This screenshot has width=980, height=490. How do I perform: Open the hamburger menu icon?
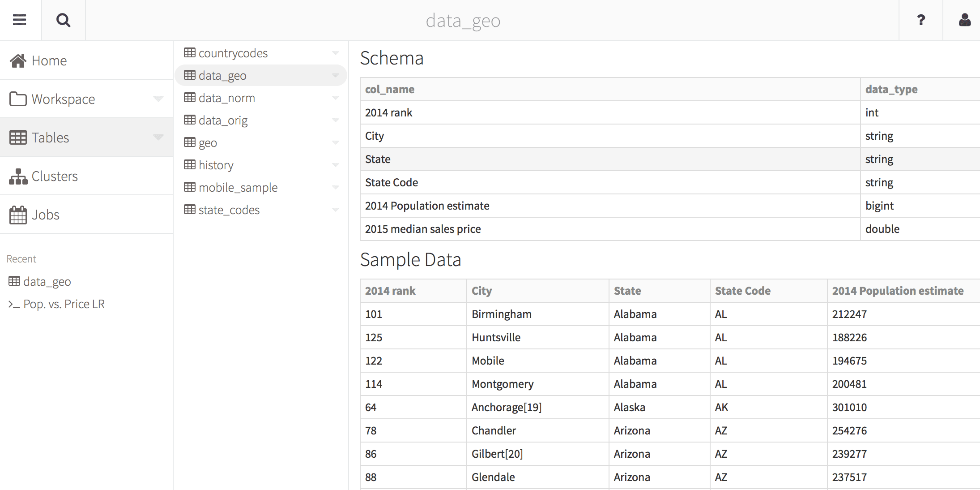point(20,20)
